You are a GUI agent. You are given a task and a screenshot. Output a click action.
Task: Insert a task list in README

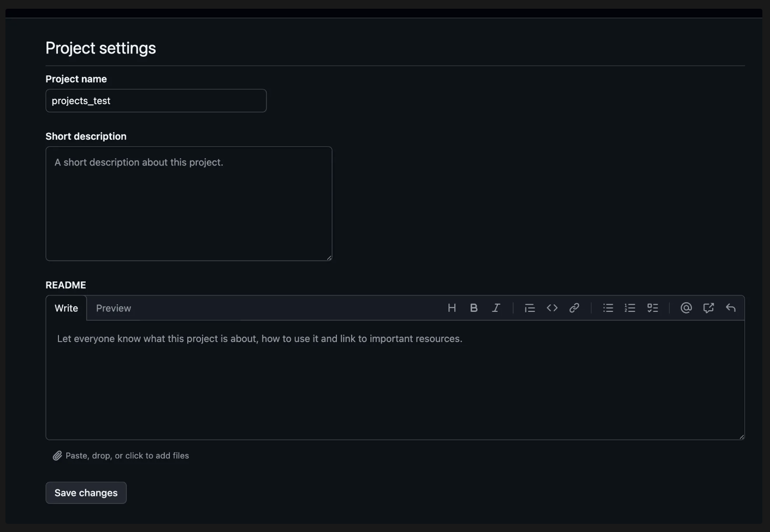[652, 308]
